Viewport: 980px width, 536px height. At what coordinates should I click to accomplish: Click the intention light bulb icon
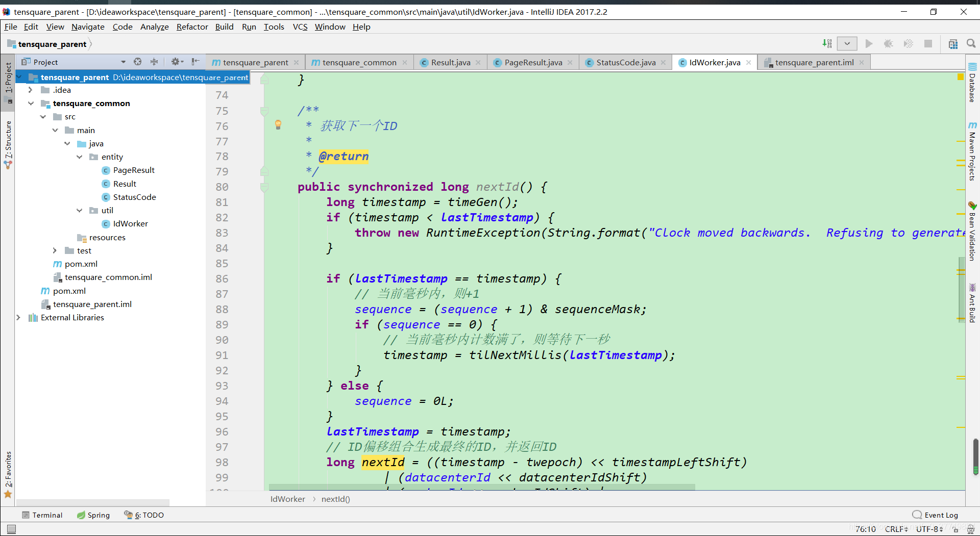(x=278, y=124)
